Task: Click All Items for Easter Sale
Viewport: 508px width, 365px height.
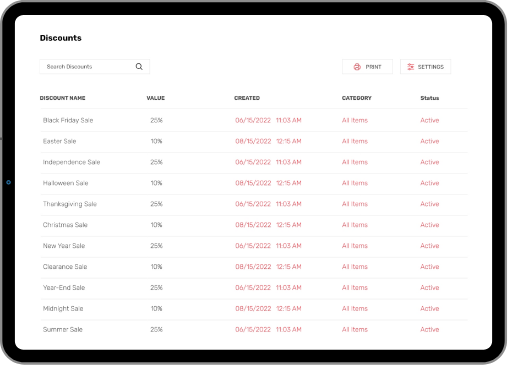Action: (x=355, y=141)
